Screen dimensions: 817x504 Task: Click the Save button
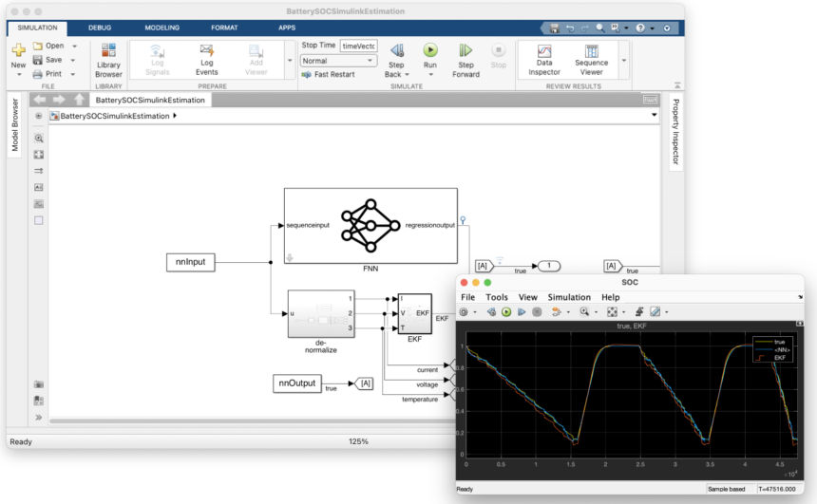click(x=47, y=60)
